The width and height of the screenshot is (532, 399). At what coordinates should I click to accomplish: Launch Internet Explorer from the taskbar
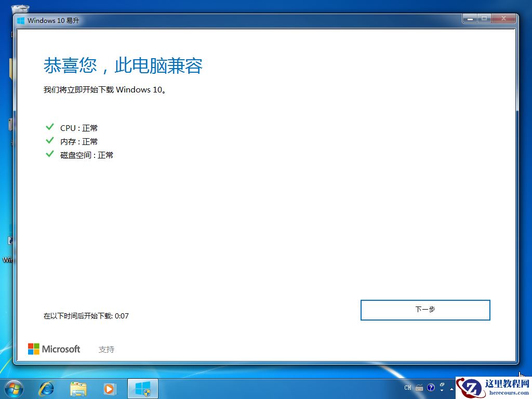point(46,388)
